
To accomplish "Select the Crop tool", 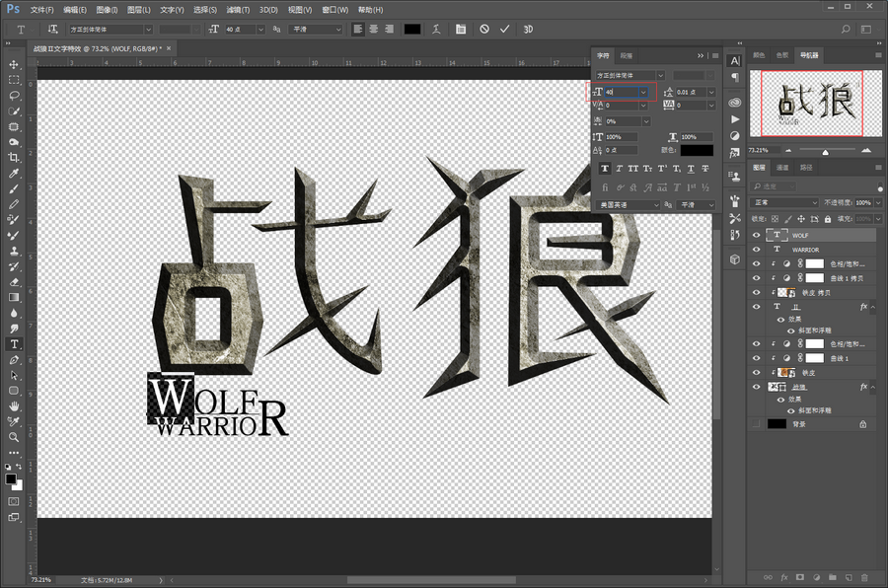I will pyautogui.click(x=14, y=158).
